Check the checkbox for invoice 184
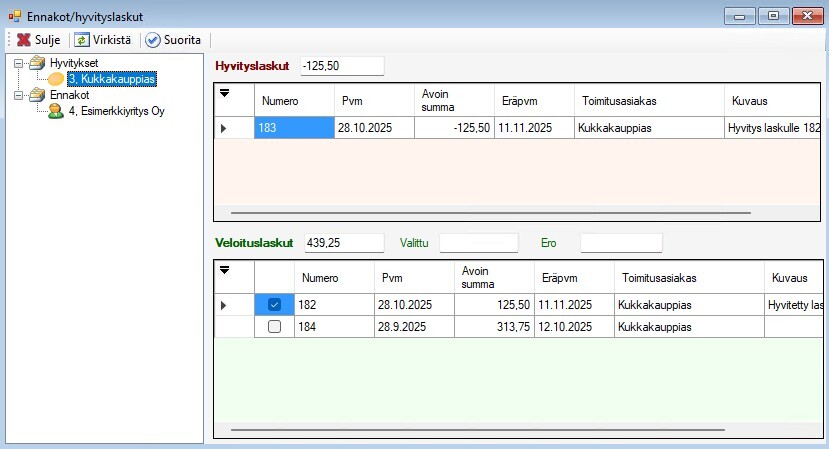The width and height of the screenshot is (829, 449). click(275, 327)
